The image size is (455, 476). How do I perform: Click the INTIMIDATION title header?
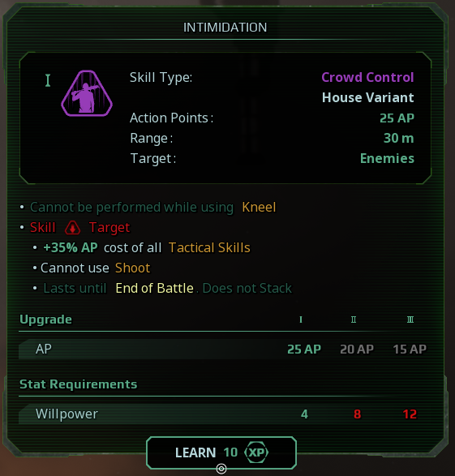pyautogui.click(x=225, y=28)
